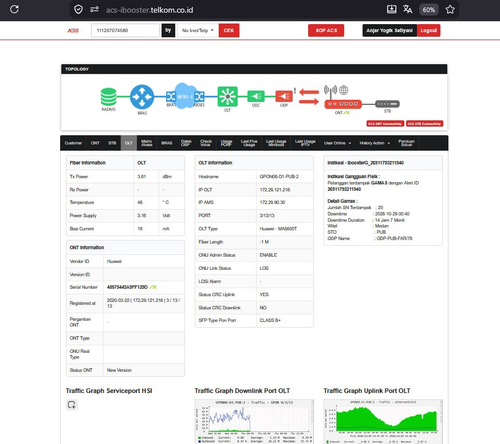
Task: Click the green ODC splitter icon
Action: click(256, 96)
